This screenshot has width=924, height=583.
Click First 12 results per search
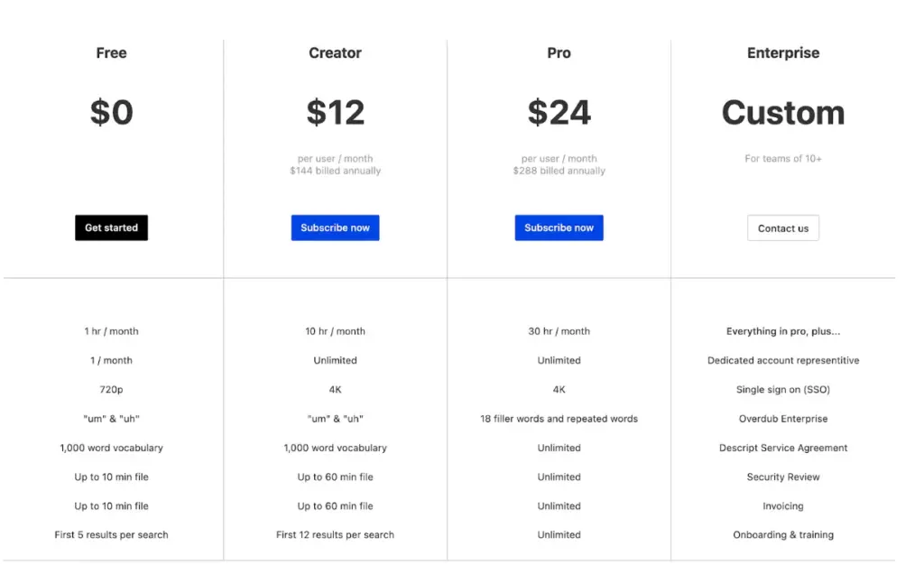click(x=335, y=534)
